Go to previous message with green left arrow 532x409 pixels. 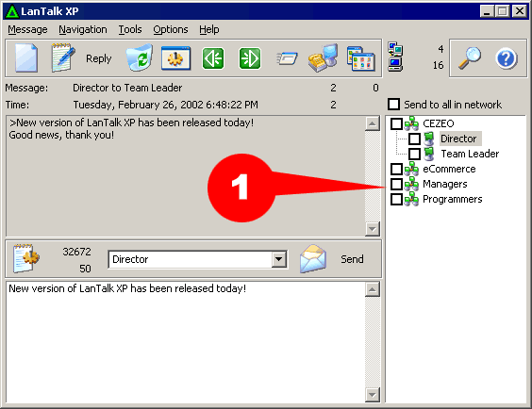point(213,58)
